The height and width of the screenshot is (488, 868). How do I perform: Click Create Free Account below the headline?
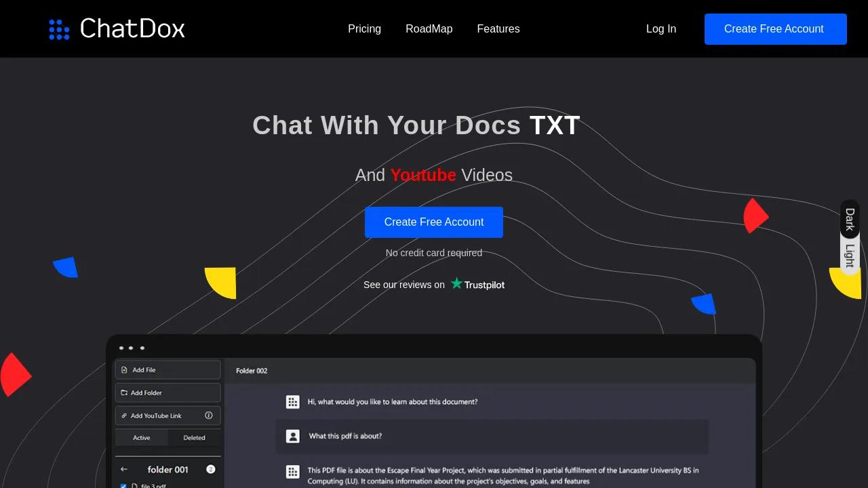pyautogui.click(x=434, y=222)
